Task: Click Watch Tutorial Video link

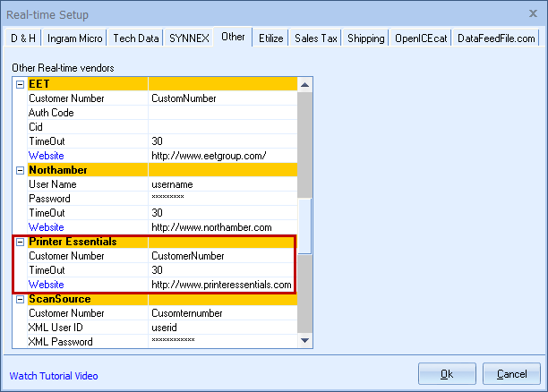Action: click(54, 376)
